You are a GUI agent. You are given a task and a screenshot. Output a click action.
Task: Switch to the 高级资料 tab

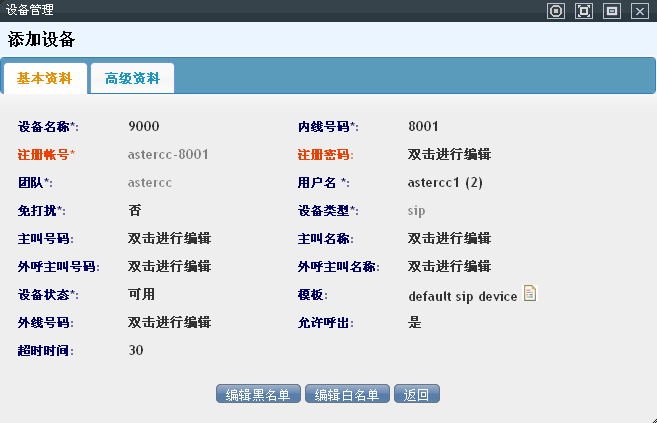tap(132, 78)
